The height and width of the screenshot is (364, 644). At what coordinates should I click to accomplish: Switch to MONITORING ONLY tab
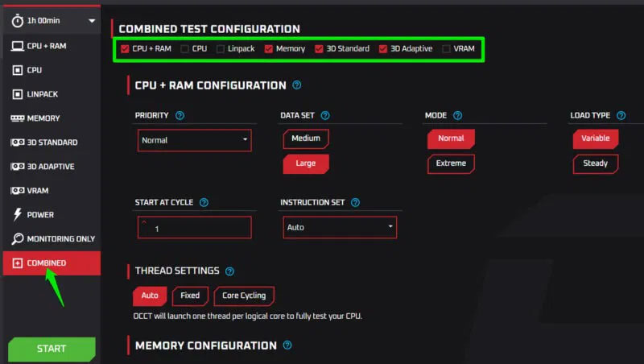pyautogui.click(x=52, y=238)
